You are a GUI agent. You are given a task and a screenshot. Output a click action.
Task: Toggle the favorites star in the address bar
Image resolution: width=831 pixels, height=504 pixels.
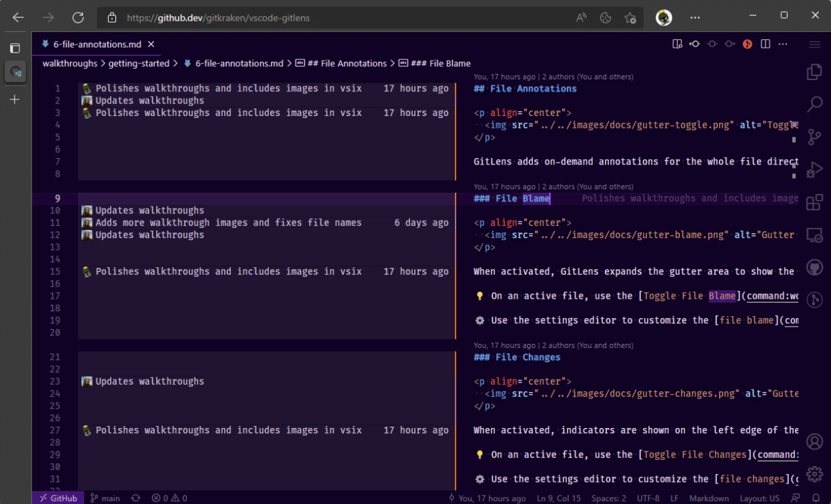coord(630,17)
